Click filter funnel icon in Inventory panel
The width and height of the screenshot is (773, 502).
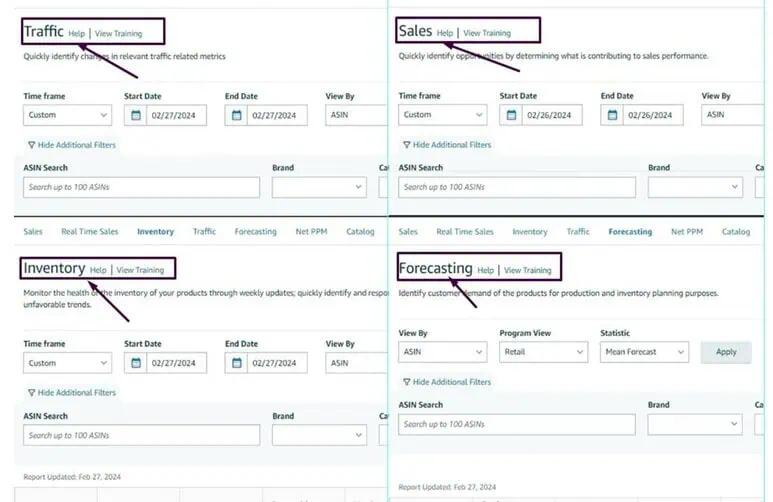(32, 393)
